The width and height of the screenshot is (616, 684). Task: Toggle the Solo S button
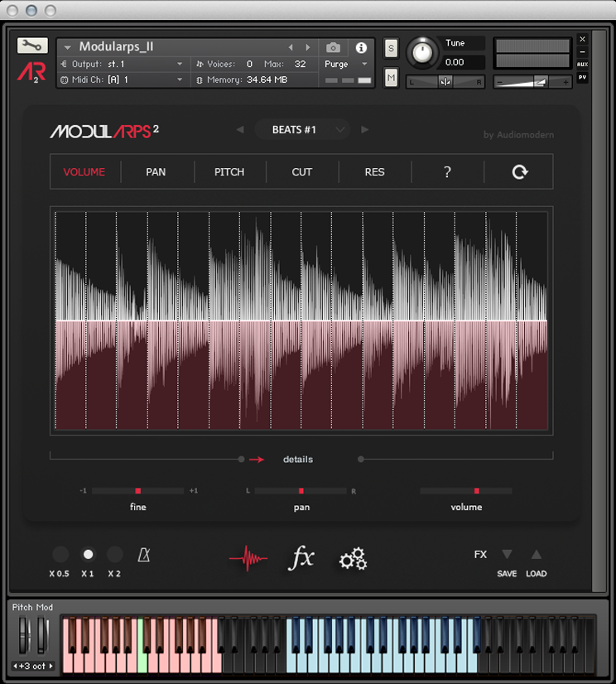(x=391, y=48)
